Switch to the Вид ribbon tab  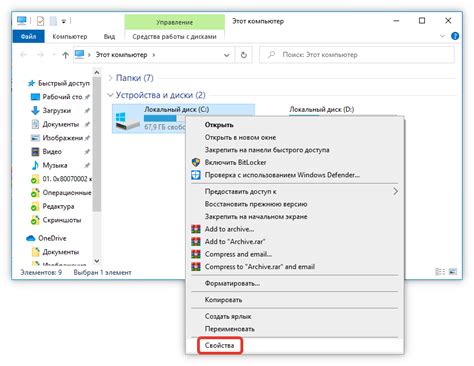[x=109, y=36]
